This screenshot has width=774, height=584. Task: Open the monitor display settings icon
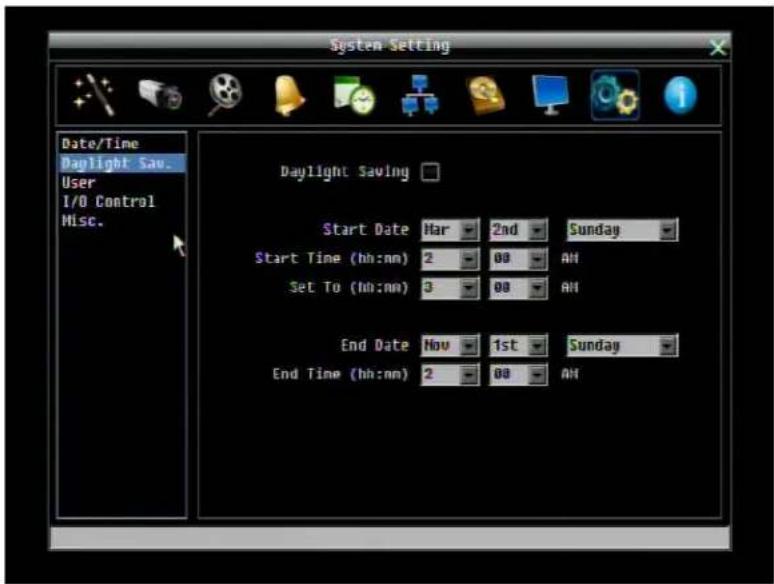(x=550, y=95)
